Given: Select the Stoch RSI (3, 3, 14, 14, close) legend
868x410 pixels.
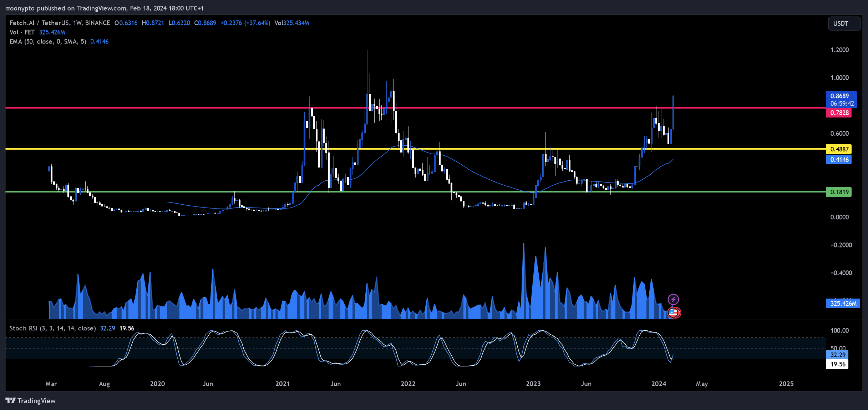Looking at the screenshot, I should pos(52,328).
